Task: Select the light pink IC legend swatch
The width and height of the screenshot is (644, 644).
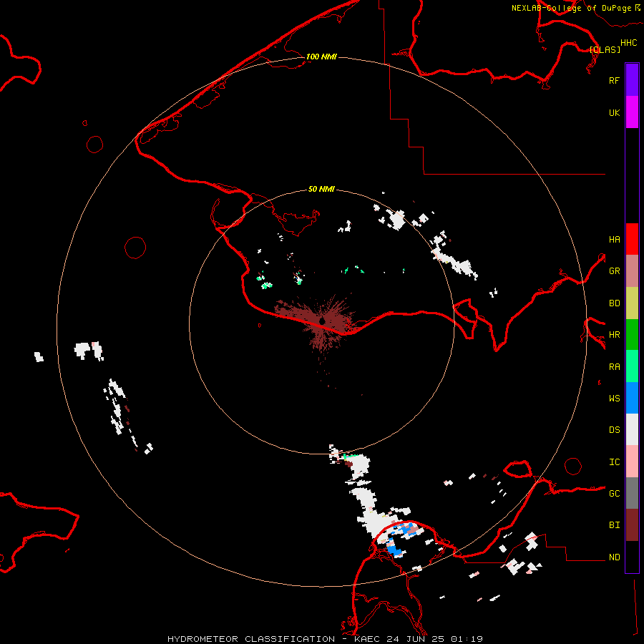Action: point(632,462)
